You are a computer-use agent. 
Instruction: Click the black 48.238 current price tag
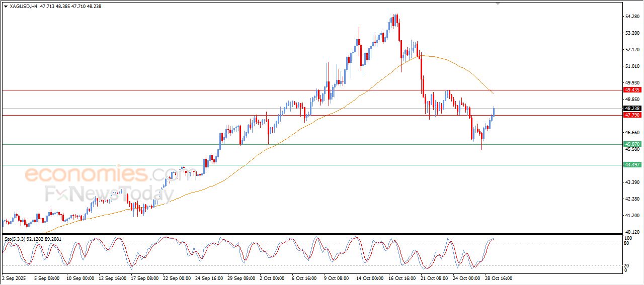(631, 108)
